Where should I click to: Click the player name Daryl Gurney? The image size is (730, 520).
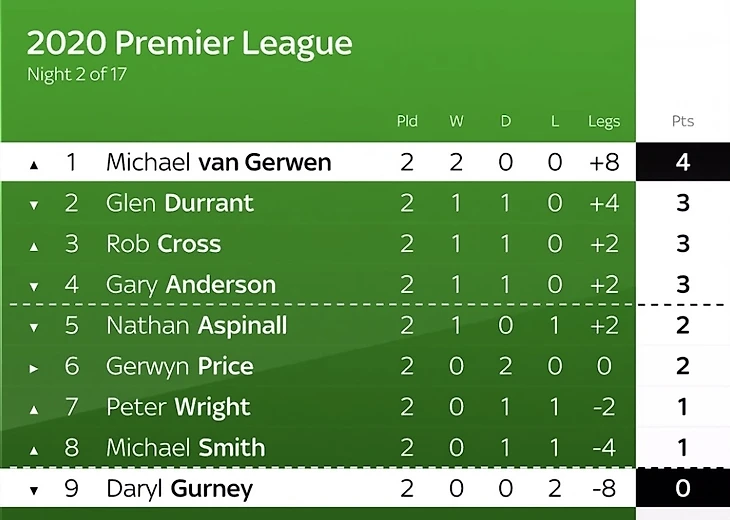tap(179, 489)
